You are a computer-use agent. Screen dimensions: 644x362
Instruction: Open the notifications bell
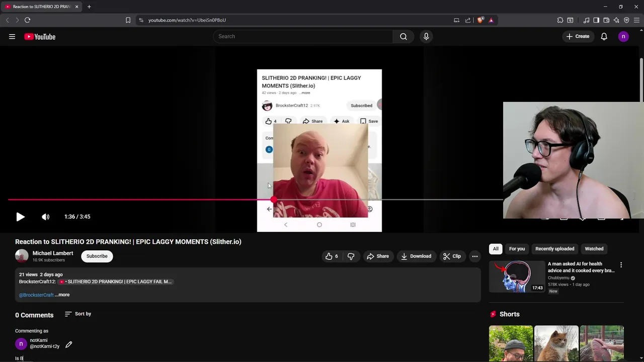(604, 36)
